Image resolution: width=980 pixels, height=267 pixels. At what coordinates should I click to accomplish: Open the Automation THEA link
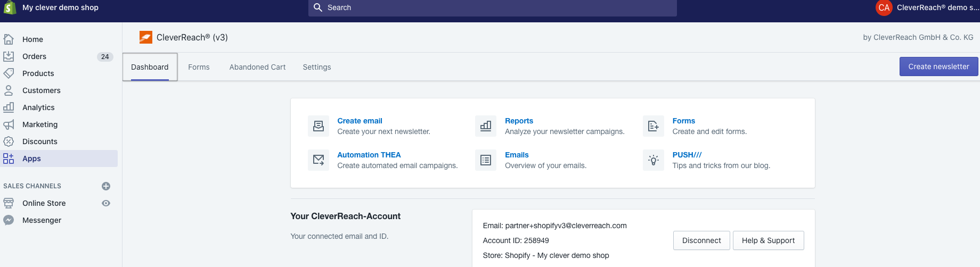(369, 155)
